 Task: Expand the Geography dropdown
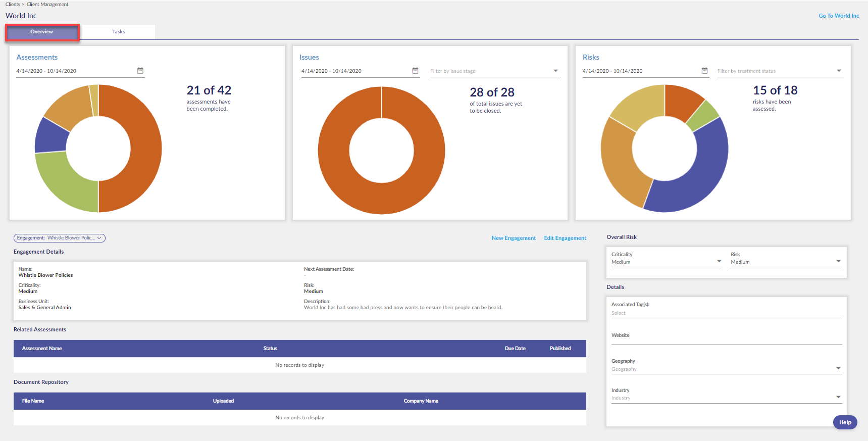tap(727, 369)
